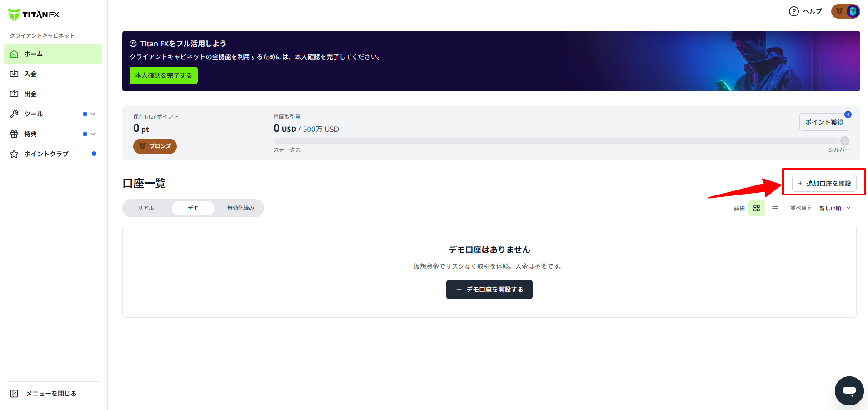This screenshot has height=410, width=868.
Task: Open the user profile avatar menu
Action: [x=845, y=11]
